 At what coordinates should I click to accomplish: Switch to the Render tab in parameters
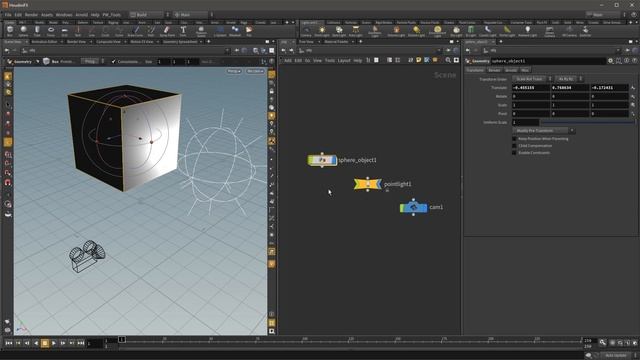click(494, 70)
